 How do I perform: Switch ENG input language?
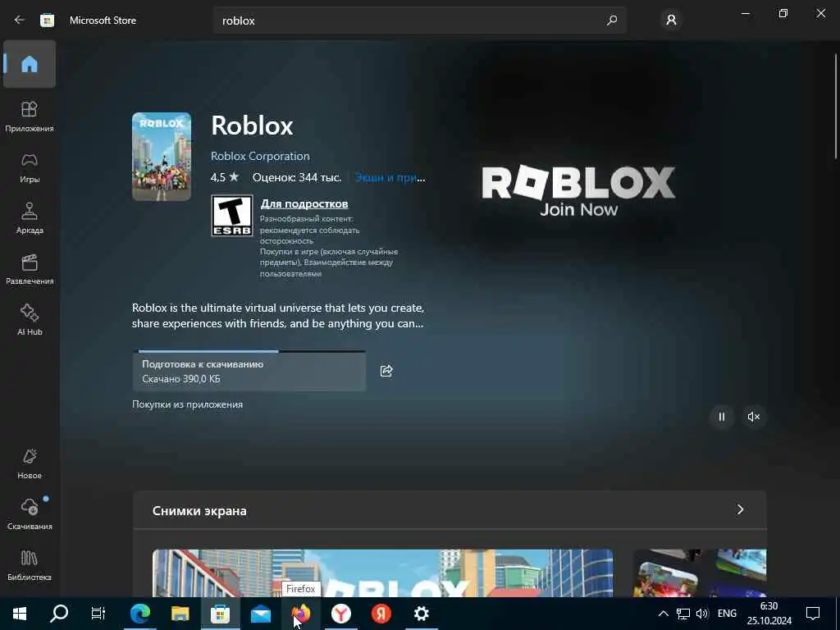click(727, 614)
